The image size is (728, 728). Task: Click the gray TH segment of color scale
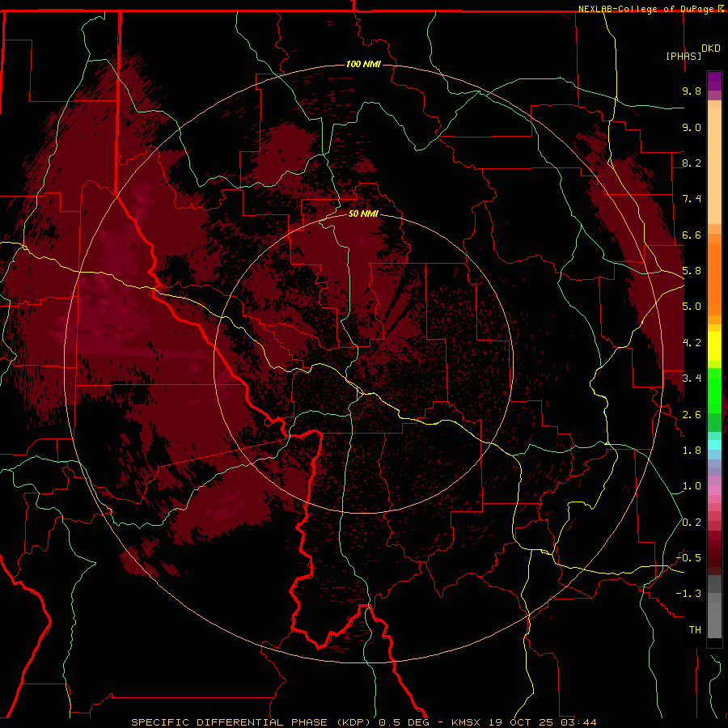[x=714, y=620]
